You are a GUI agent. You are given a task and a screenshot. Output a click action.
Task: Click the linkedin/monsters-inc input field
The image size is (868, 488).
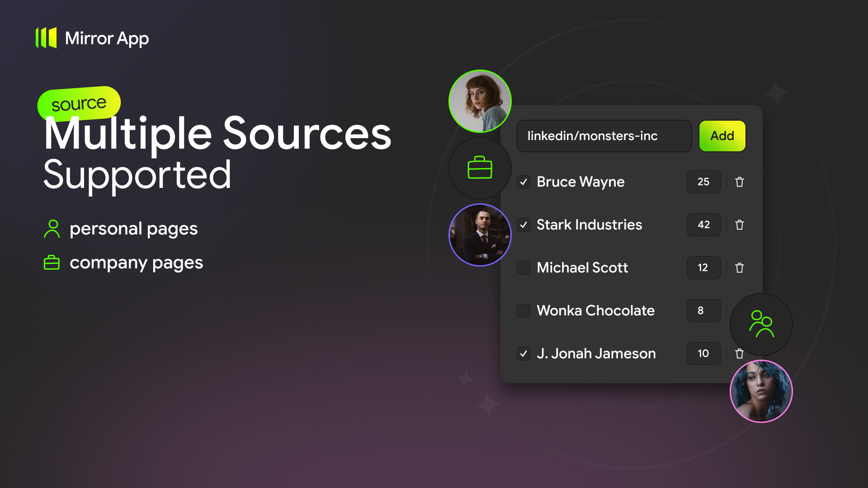pyautogui.click(x=604, y=136)
